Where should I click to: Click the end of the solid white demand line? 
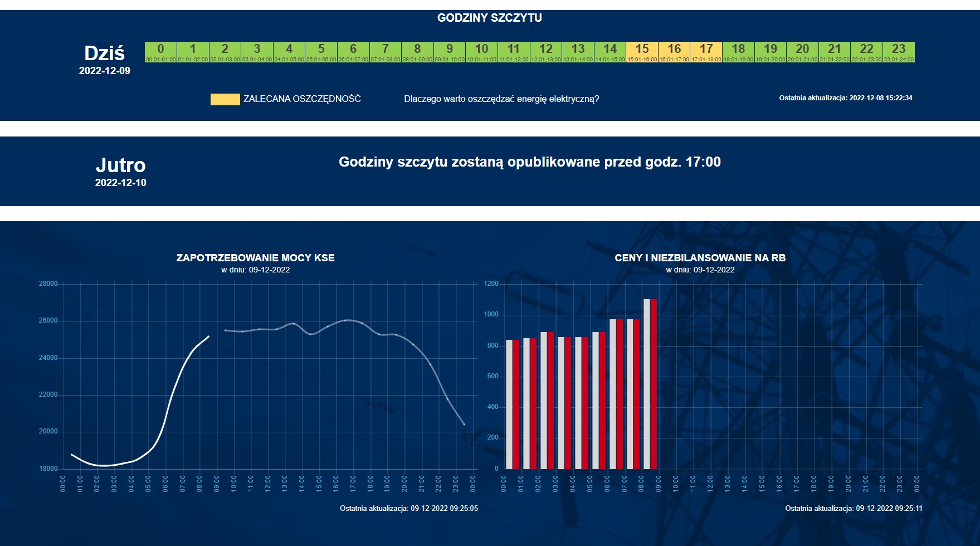(209, 336)
